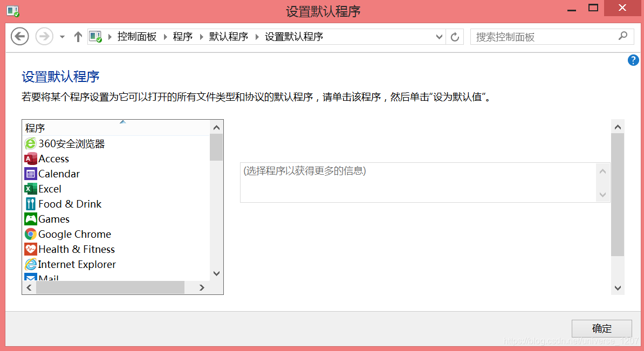This screenshot has height=351, width=644.
Task: Select Internet Explorer in the program list
Action: point(76,264)
